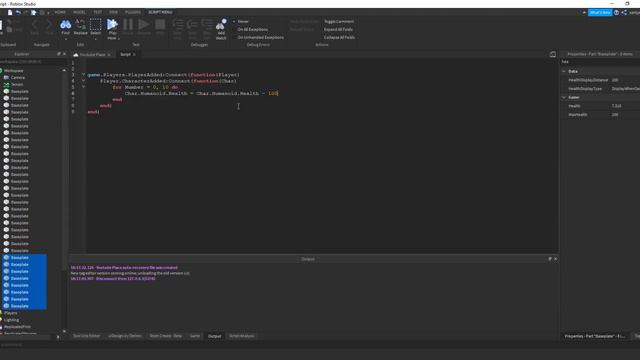Click the Workspace globe icon in Explorer
This screenshot has width=640, height=360.
1,70
